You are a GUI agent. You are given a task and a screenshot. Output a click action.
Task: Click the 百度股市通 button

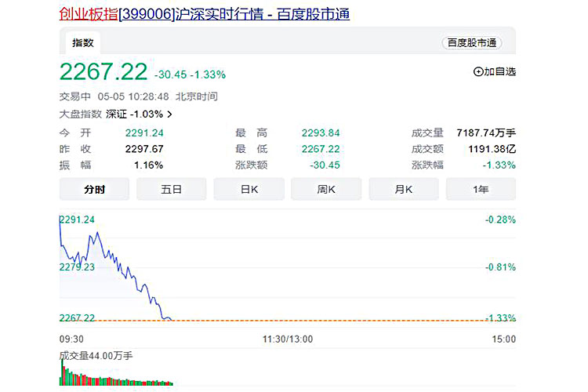pos(472,43)
